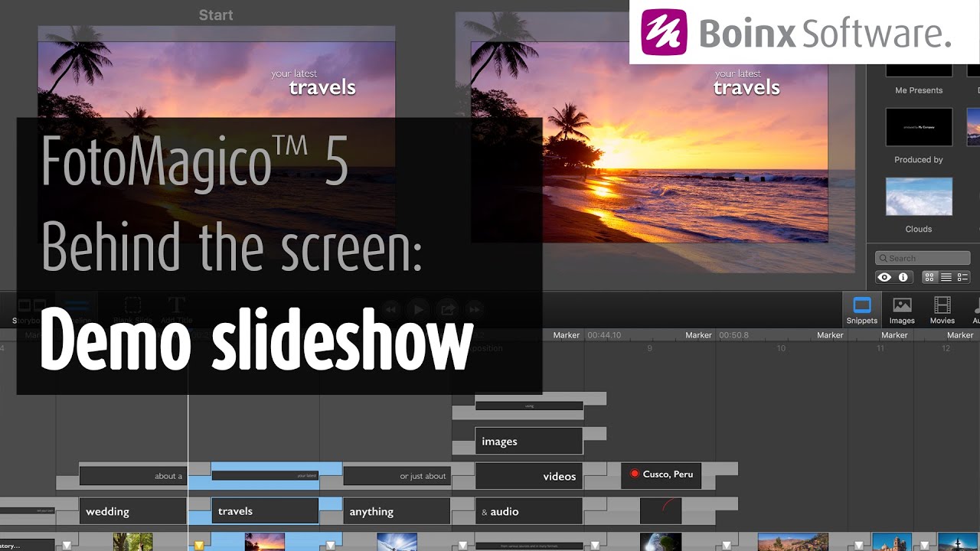Select plain list view for snippets
Screen dimensions: 980x551
(946, 277)
